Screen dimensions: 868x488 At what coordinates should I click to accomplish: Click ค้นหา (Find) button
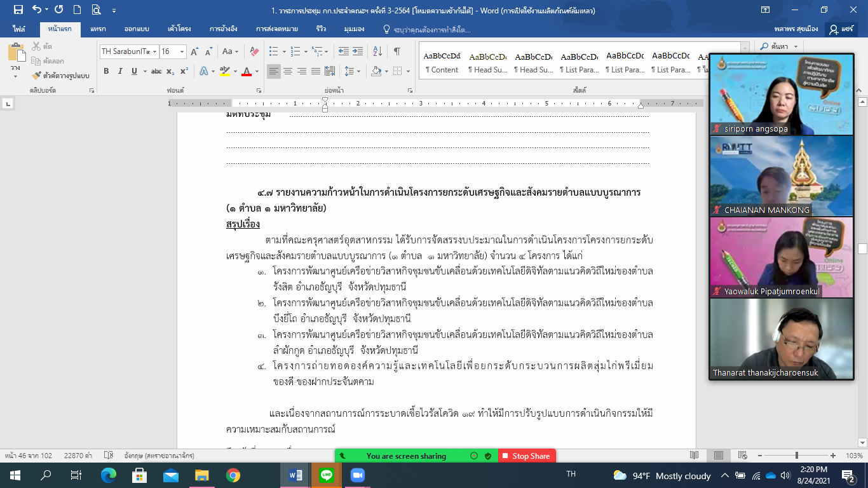(x=778, y=46)
